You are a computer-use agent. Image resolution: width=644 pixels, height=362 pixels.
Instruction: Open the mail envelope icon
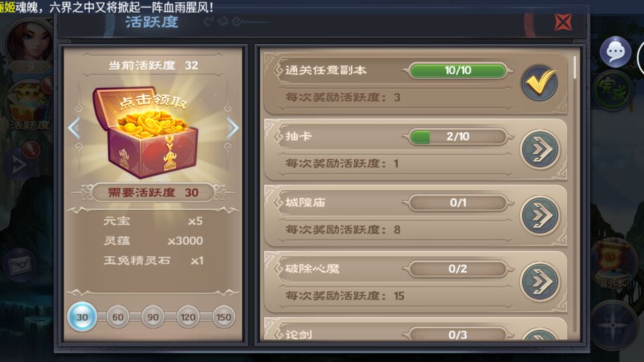click(19, 265)
